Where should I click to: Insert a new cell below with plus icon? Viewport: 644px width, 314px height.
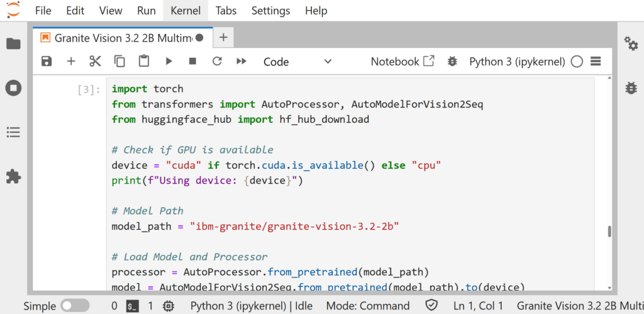(x=71, y=62)
